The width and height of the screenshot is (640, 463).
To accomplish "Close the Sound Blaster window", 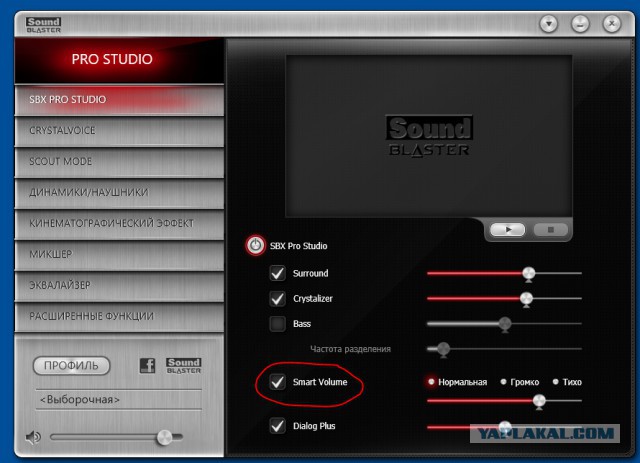I will click(611, 24).
